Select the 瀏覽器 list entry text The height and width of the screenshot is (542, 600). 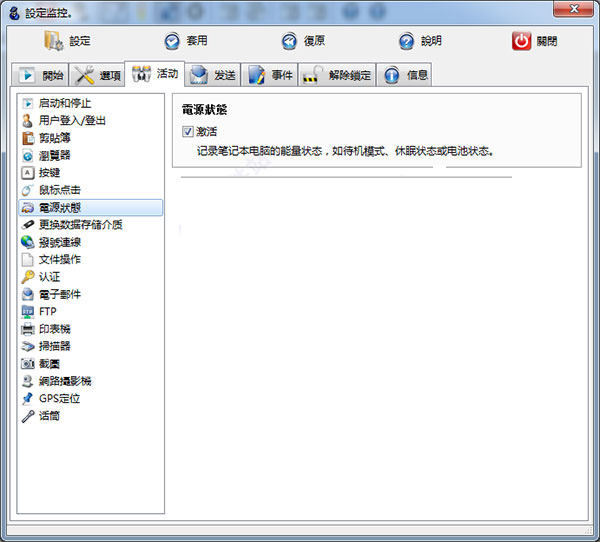click(55, 155)
